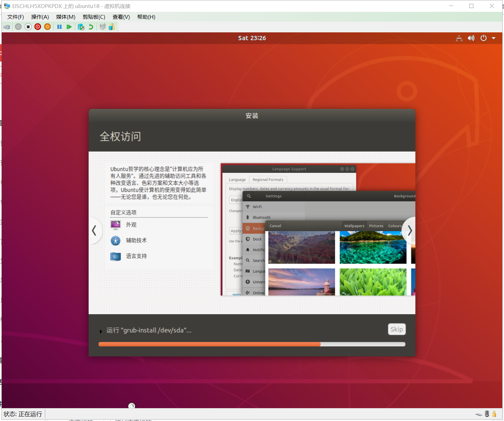Click the appearance (外观) monitor icon

[x=115, y=225]
